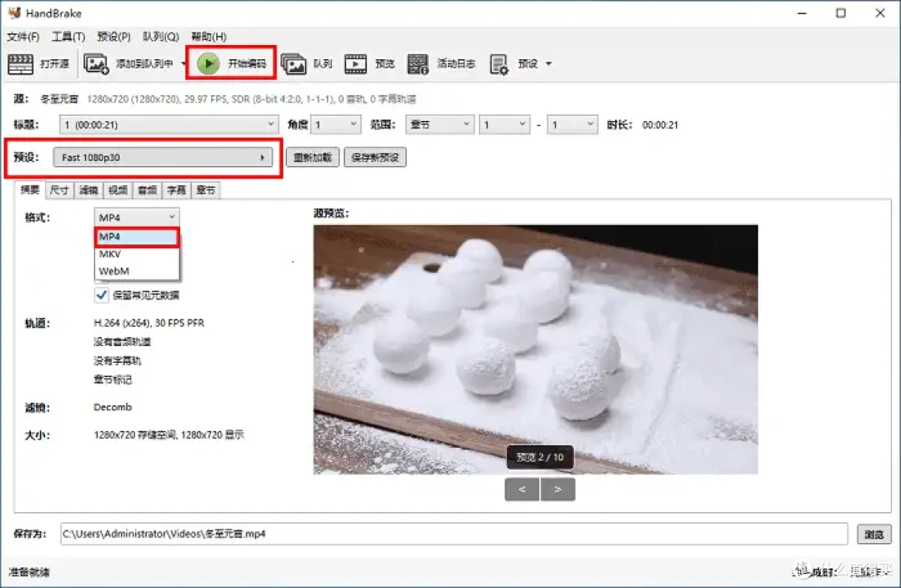The width and height of the screenshot is (901, 588).
Task: Open the Presets (预设) menu
Action: point(113,37)
